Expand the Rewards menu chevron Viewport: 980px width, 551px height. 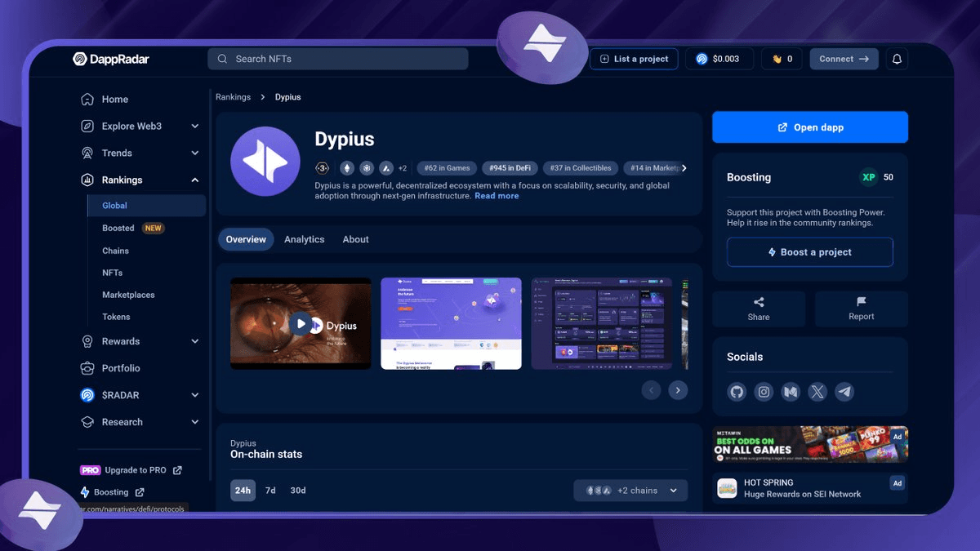[x=194, y=341]
